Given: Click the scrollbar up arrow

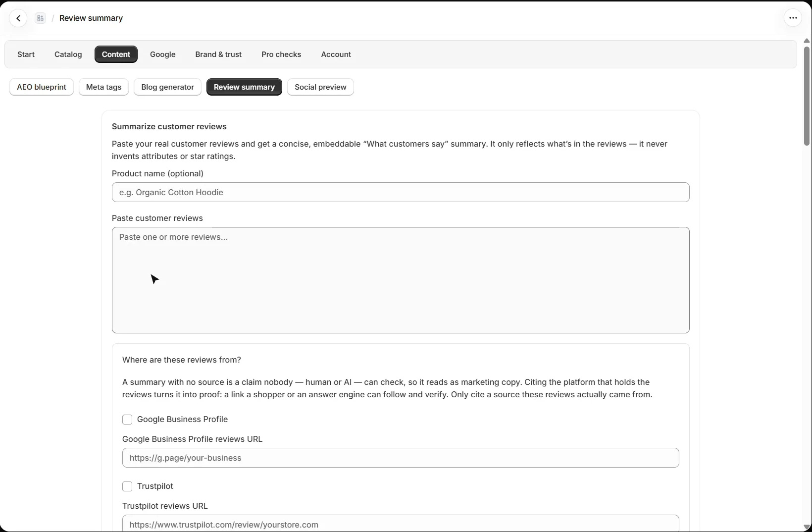Looking at the screenshot, I should 807,41.
